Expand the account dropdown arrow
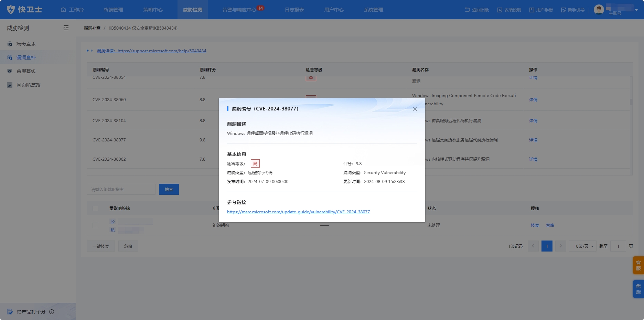The image size is (644, 320). point(636,10)
